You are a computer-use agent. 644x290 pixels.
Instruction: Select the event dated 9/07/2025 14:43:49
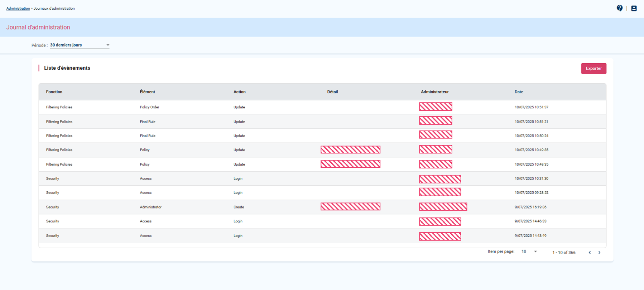point(530,236)
